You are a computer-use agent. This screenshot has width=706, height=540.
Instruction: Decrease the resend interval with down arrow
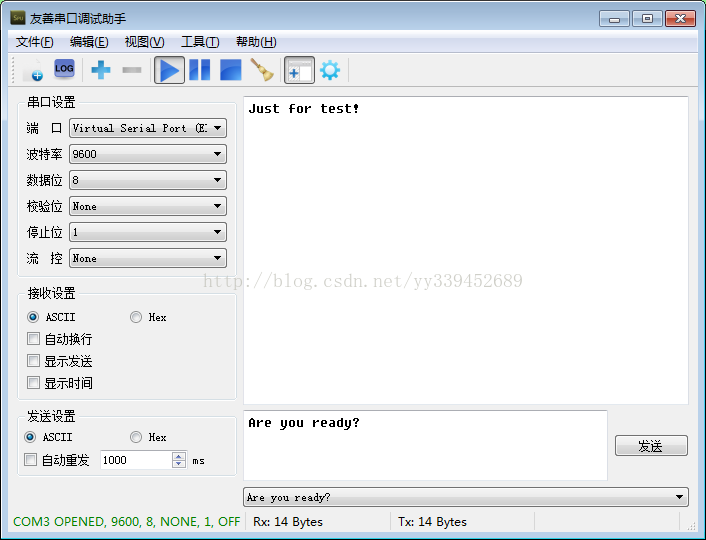click(179, 464)
